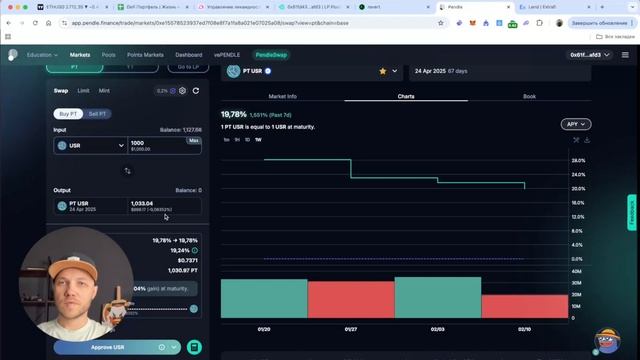
Task: Open PendleSwap from the navigation
Action: tap(271, 55)
